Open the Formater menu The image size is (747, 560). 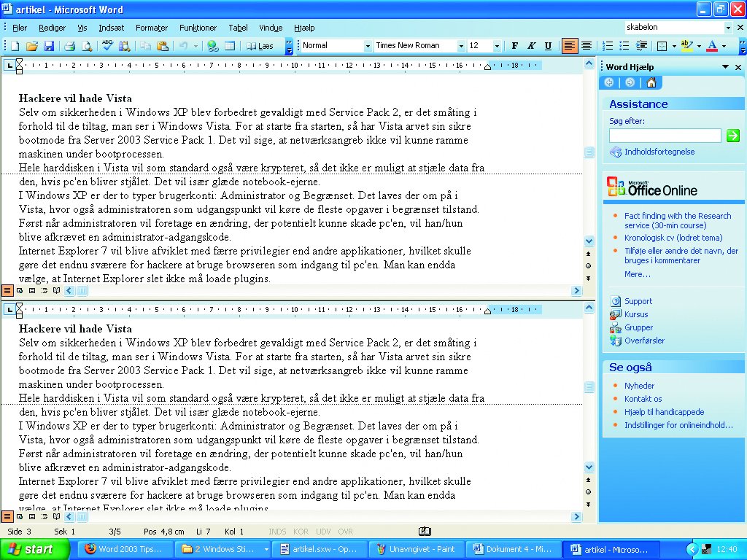tap(152, 28)
